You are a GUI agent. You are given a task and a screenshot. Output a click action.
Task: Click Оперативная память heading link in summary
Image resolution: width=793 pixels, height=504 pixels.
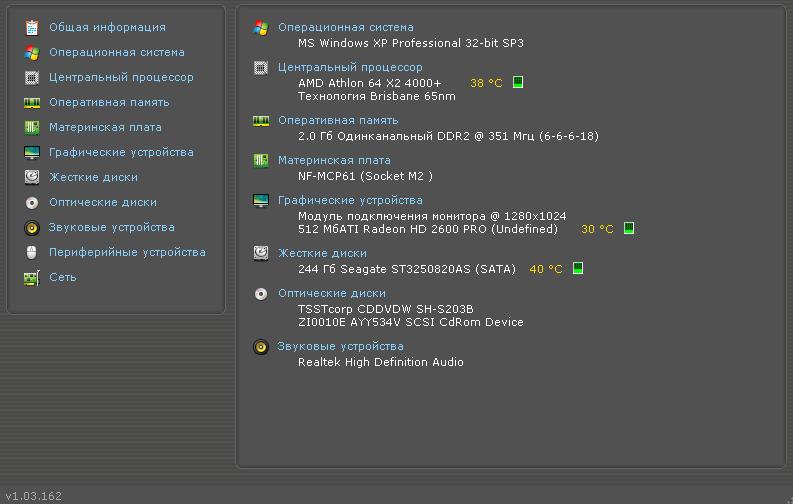338,120
